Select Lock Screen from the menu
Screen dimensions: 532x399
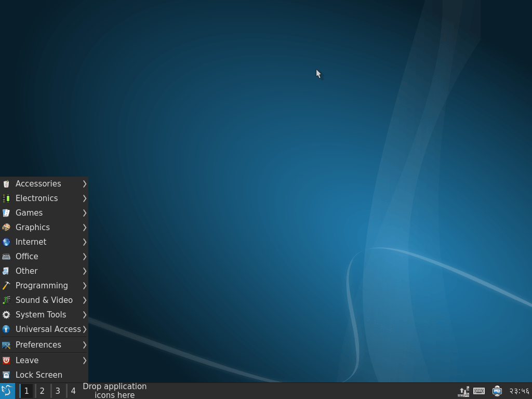pos(44,375)
